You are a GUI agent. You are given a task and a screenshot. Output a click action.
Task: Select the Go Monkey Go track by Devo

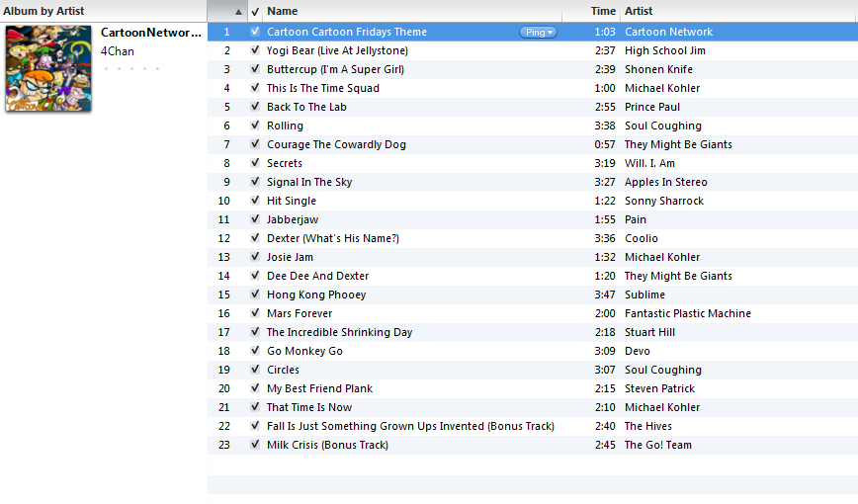pyautogui.click(x=533, y=351)
